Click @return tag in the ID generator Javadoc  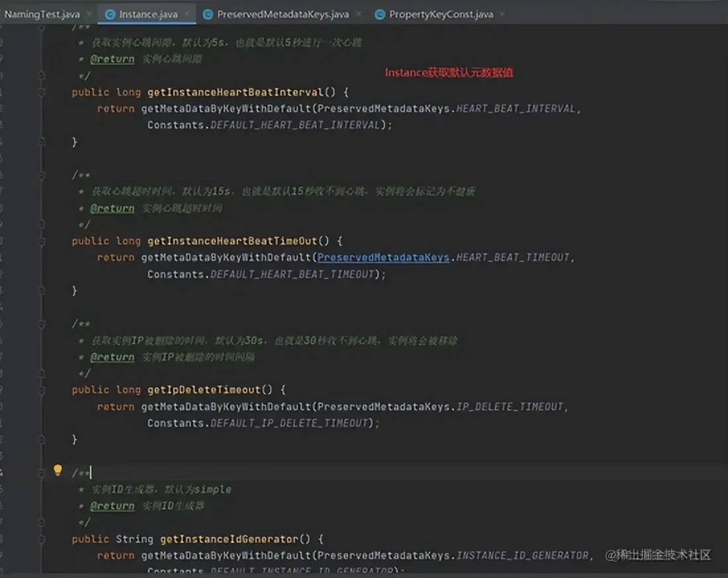point(112,506)
